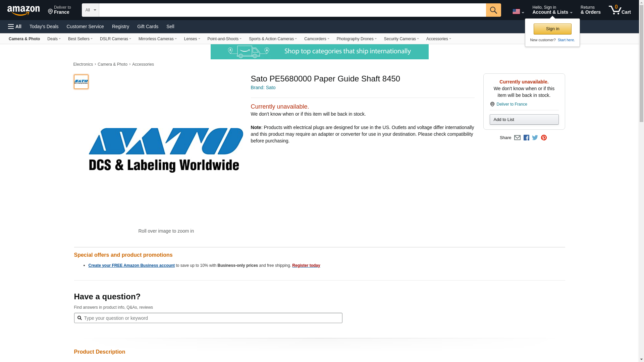Select the Sato product thumbnail
The image size is (644, 362).
81,82
